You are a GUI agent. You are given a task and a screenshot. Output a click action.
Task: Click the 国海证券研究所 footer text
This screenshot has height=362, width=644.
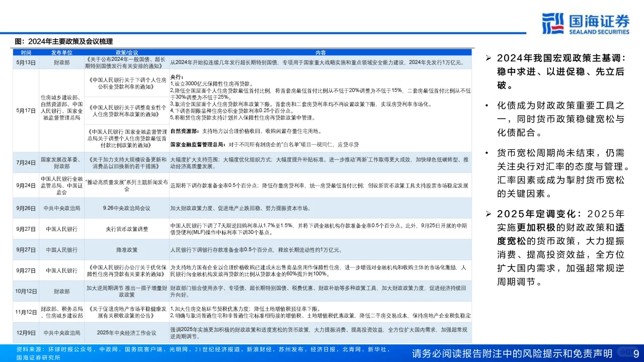coord(38,357)
